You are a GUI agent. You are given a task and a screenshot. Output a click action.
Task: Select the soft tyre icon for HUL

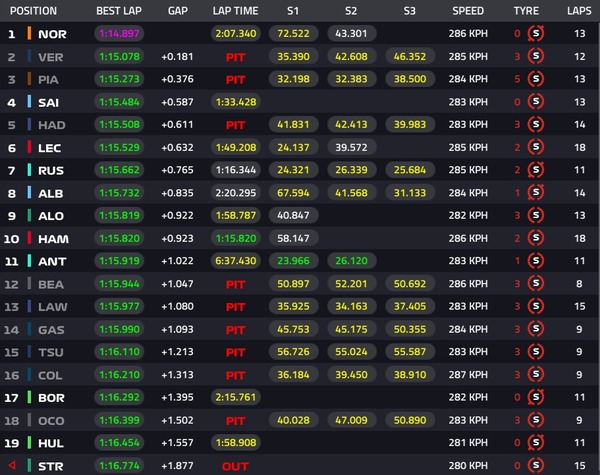[535, 443]
